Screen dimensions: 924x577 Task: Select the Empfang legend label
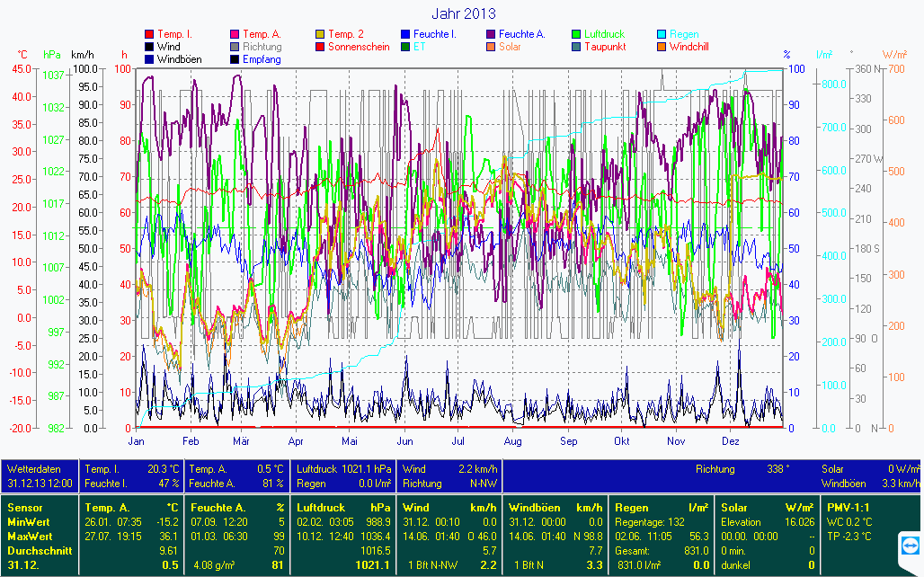pyautogui.click(x=262, y=59)
